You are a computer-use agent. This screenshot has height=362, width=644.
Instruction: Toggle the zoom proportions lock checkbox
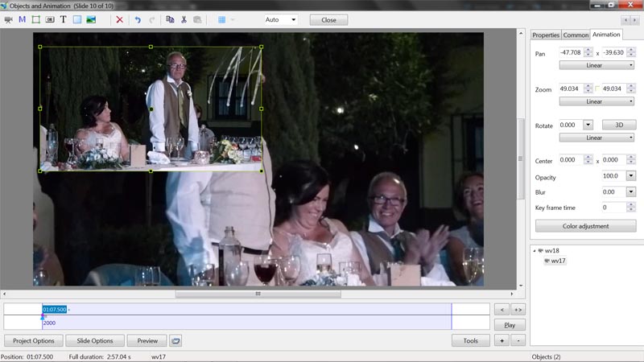597,88
